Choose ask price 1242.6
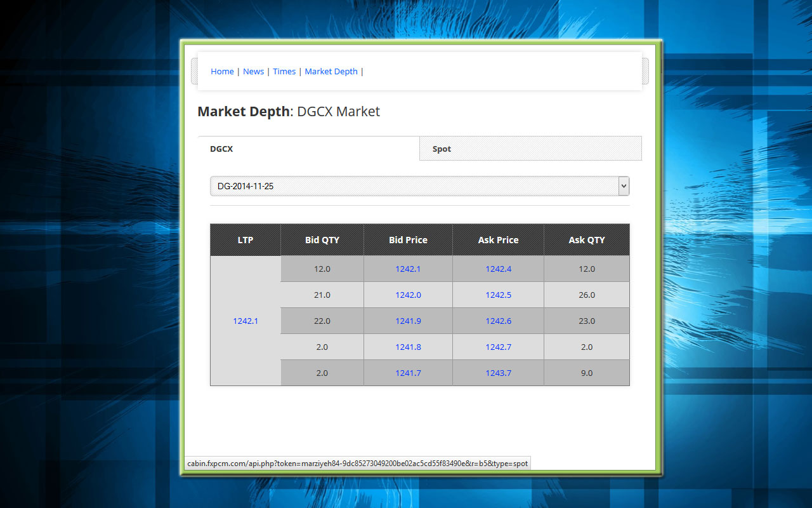Image resolution: width=812 pixels, height=508 pixels. pos(498,321)
